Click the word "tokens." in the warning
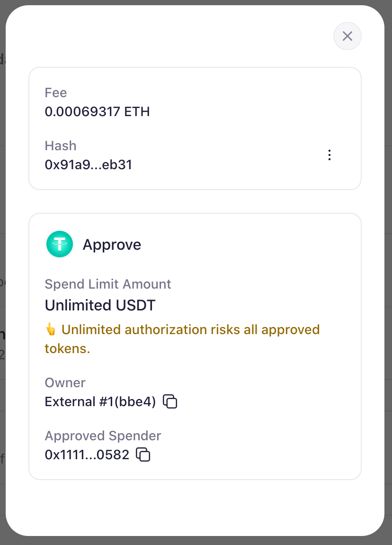Image resolution: width=392 pixels, height=545 pixels. pos(67,349)
